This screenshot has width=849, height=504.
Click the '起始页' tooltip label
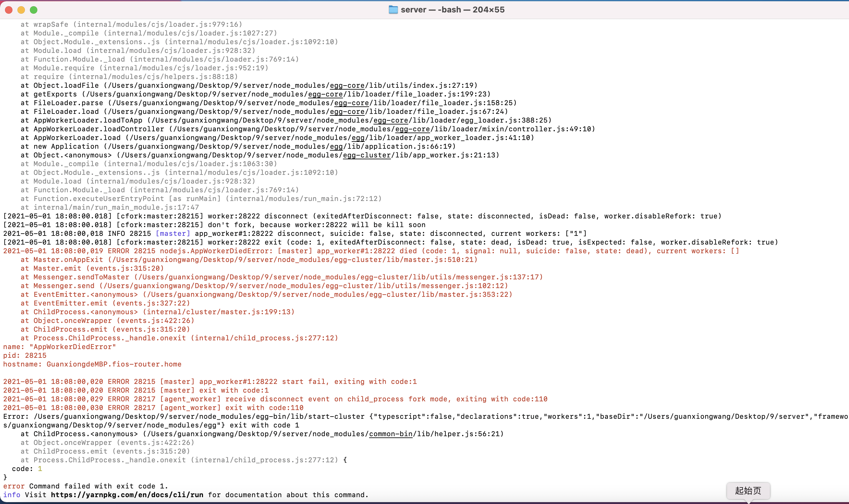(748, 491)
